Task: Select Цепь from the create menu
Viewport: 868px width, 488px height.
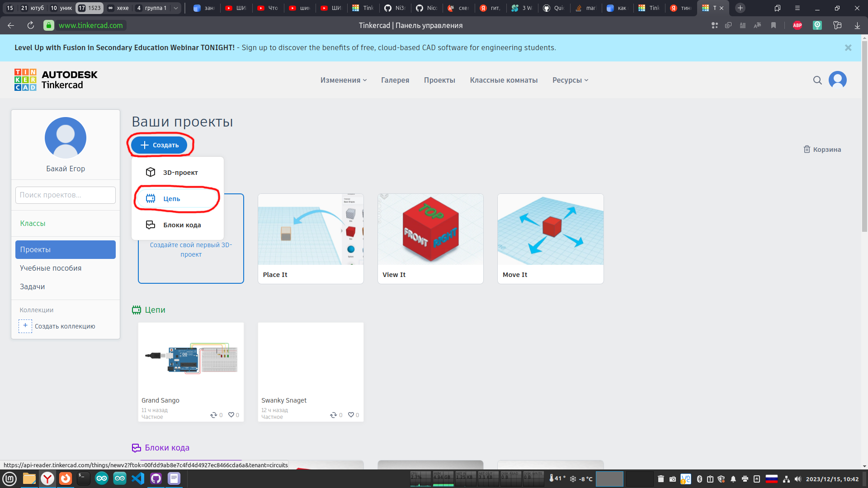Action: pyautogui.click(x=178, y=199)
